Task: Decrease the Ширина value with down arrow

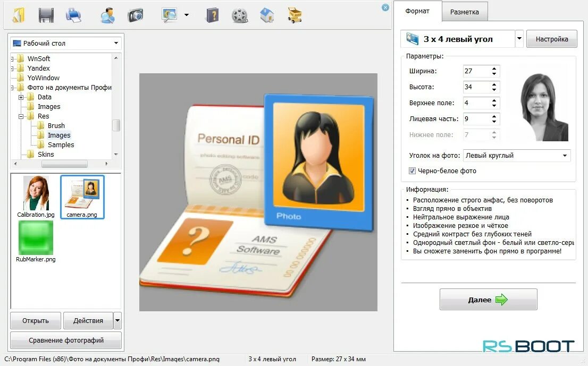Action: click(494, 74)
